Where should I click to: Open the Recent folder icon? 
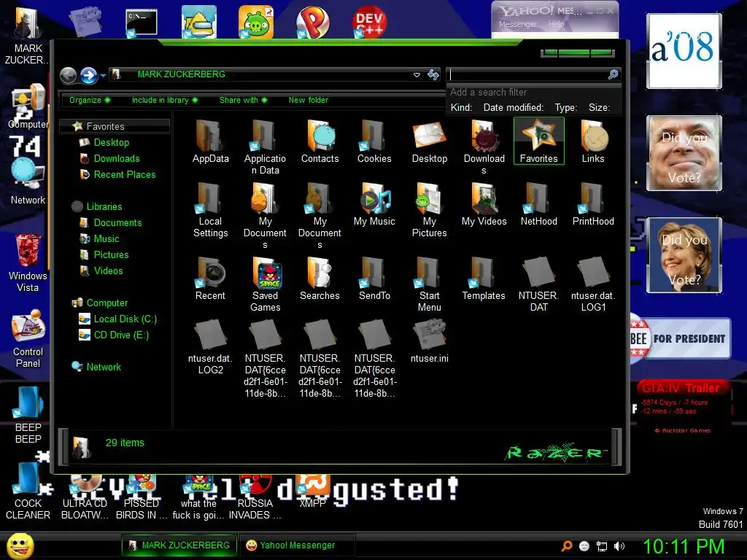(210, 279)
